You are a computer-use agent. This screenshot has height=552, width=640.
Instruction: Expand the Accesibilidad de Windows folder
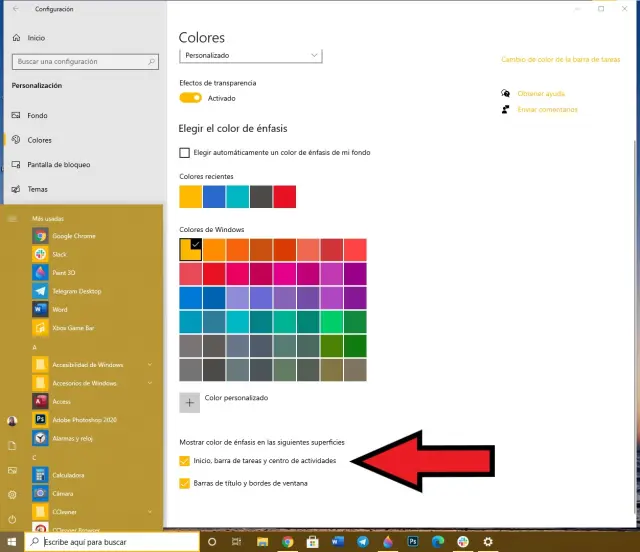coord(90,364)
